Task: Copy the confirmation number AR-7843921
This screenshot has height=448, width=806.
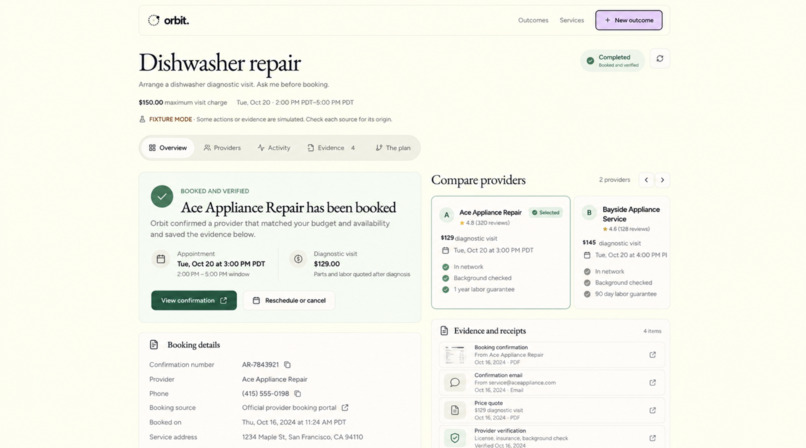Action: [x=287, y=365]
